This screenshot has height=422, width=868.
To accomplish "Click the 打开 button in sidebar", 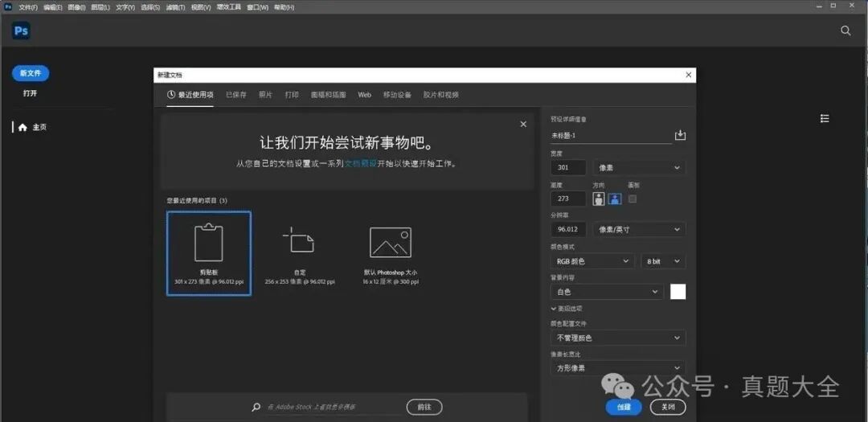I will coord(30,93).
